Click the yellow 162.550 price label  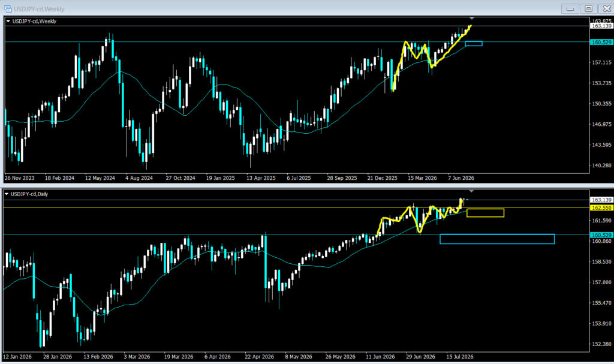point(601,207)
